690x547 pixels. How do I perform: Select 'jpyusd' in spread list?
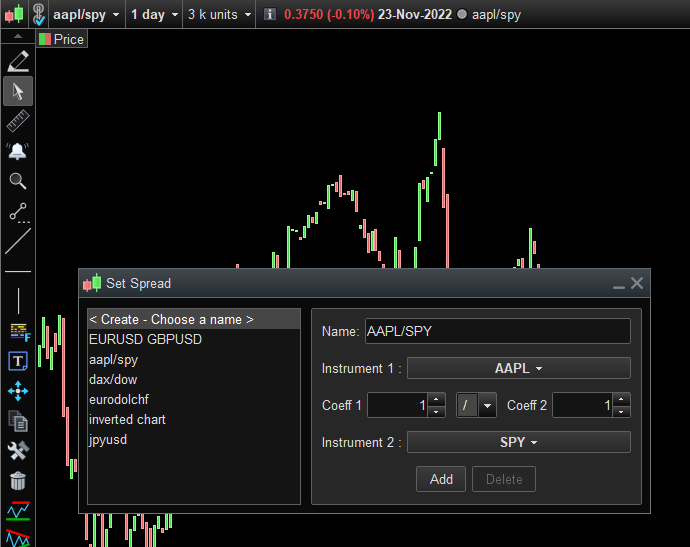[x=194, y=440]
